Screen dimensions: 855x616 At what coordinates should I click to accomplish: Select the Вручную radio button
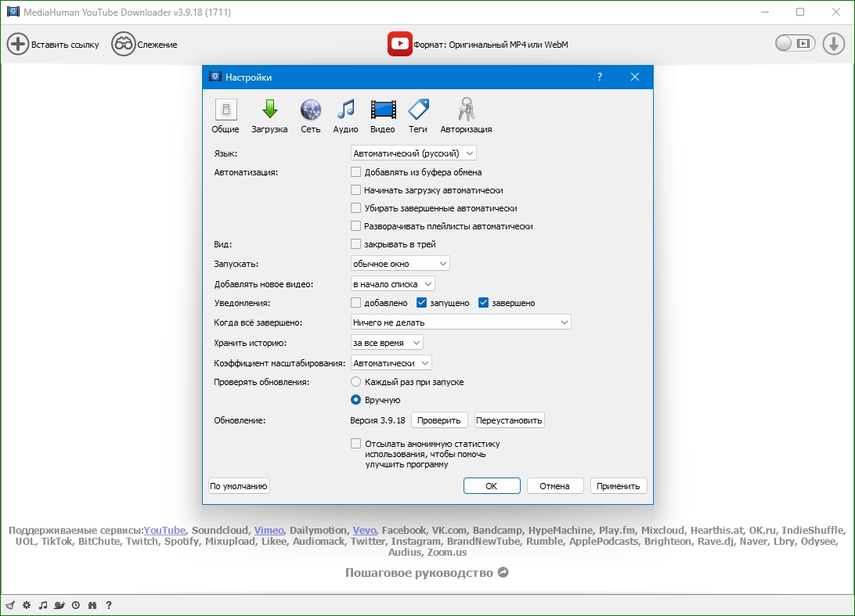[355, 400]
